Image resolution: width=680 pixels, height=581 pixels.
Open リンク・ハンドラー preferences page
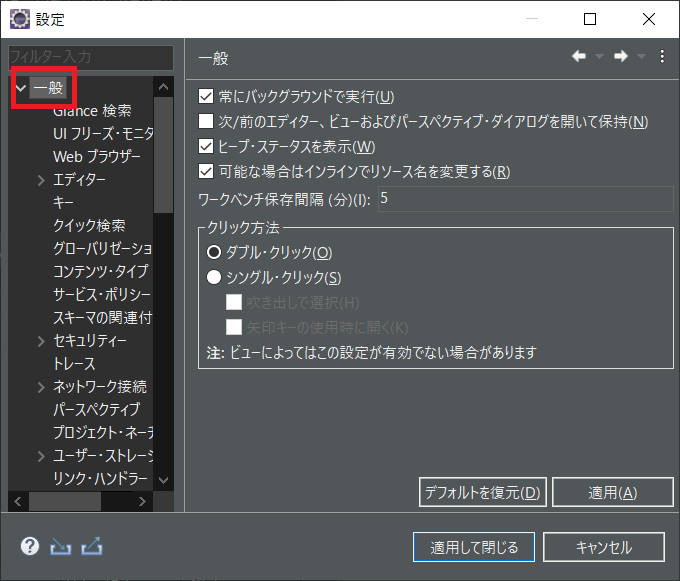pyautogui.click(x=100, y=479)
